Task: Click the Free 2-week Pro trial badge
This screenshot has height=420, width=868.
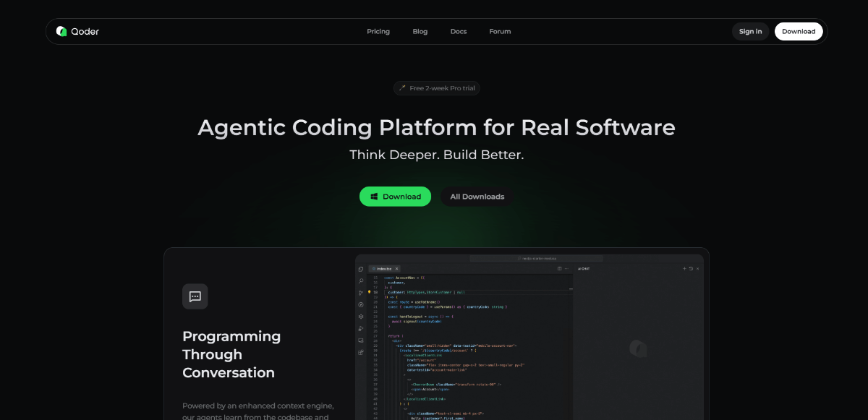Action: (437, 88)
